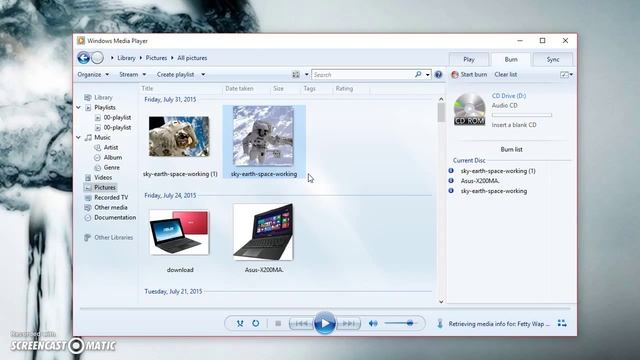The width and height of the screenshot is (640, 360).
Task: Click info icon beside sky-earth-space-working burn item
Action: 451,191
